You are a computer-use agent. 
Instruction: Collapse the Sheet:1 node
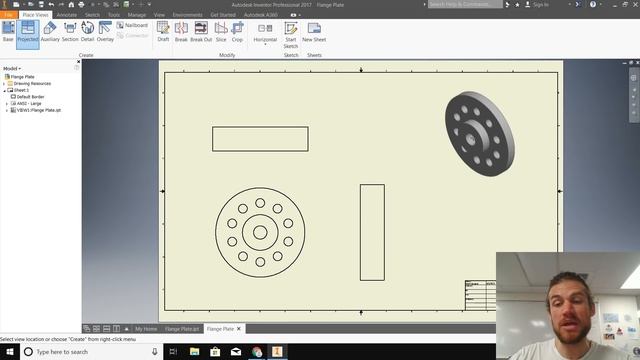(4, 91)
